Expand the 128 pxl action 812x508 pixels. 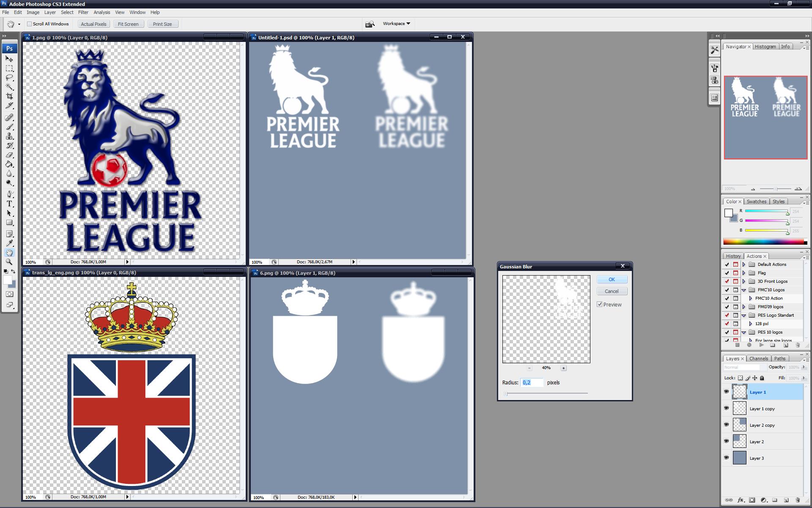[751, 324]
